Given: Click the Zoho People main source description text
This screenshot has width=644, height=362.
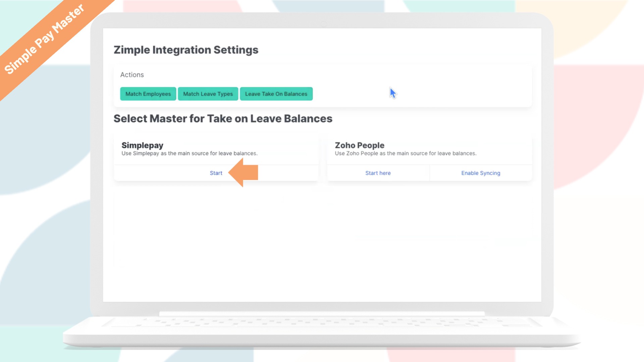Looking at the screenshot, I should click(x=405, y=154).
